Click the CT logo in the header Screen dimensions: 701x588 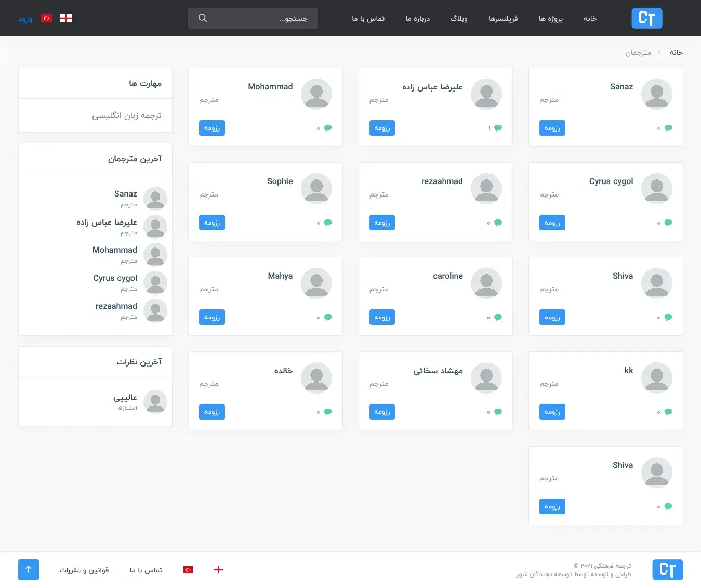coord(646,18)
